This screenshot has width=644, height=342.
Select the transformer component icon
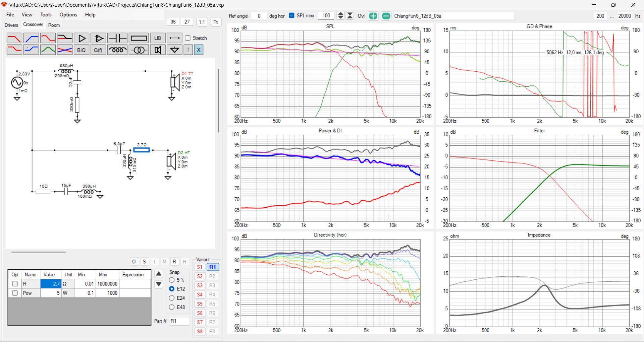click(x=139, y=50)
